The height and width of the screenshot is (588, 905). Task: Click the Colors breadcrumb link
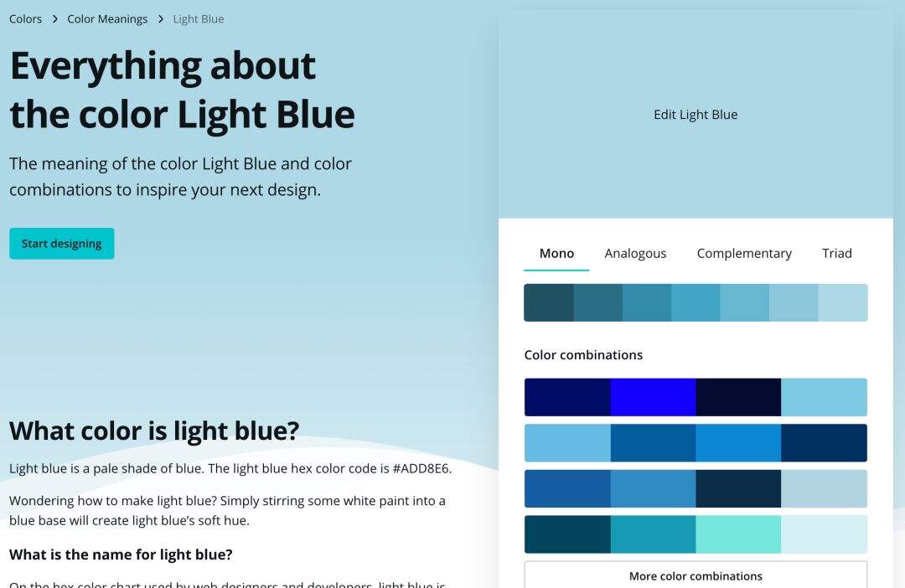(x=25, y=19)
